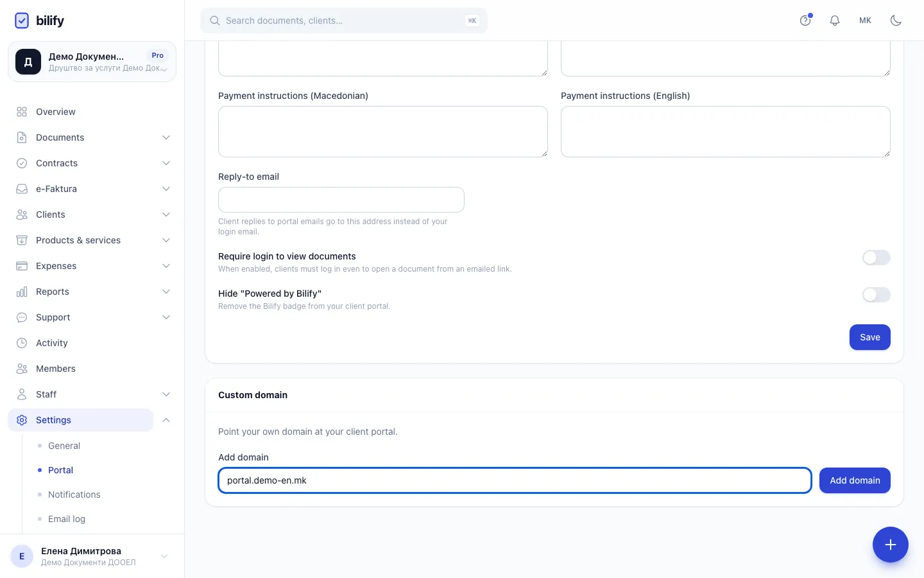Viewport: 924px width, 578px height.
Task: Click the Overview grid icon
Action: 22,112
